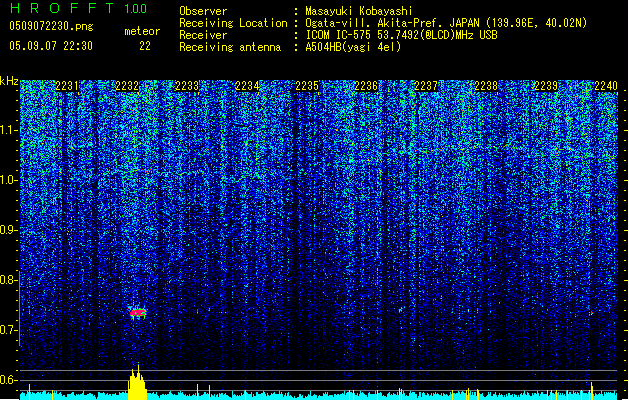
Task: Click the 2236 time marker
Action: point(366,86)
